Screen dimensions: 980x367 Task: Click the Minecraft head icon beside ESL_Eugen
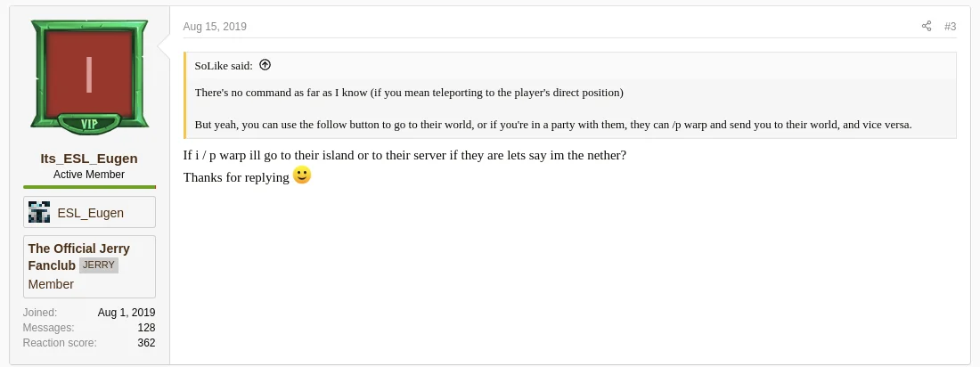point(39,212)
